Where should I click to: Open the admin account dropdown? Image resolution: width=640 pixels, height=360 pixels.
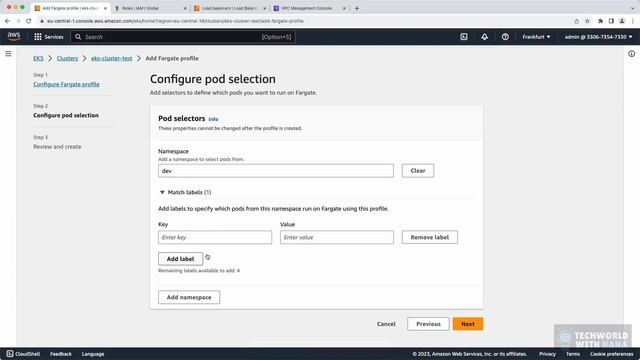click(598, 37)
